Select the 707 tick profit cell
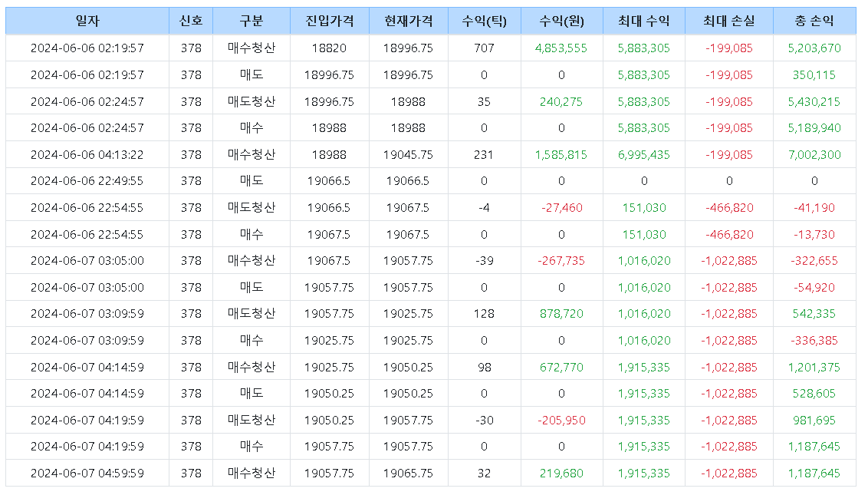868x495 pixels. 484,48
